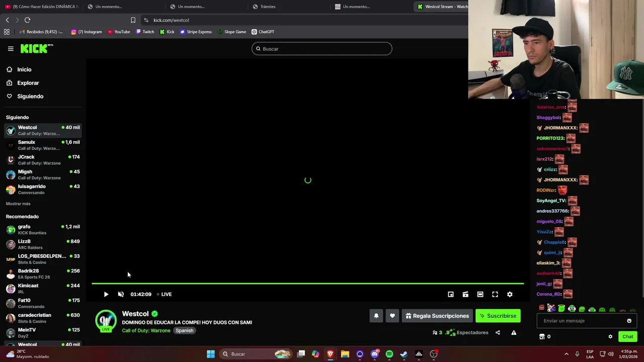
Task: Open the chat shop icon
Action: click(542, 336)
